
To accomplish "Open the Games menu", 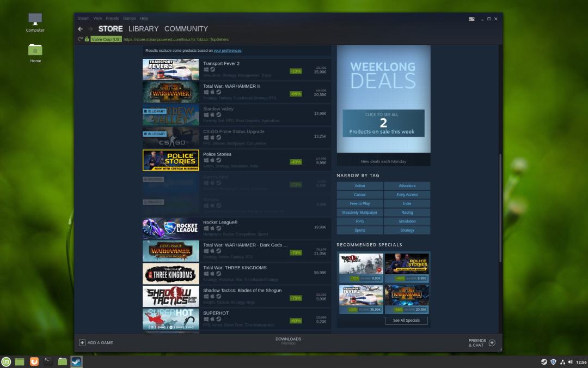I will tap(129, 18).
